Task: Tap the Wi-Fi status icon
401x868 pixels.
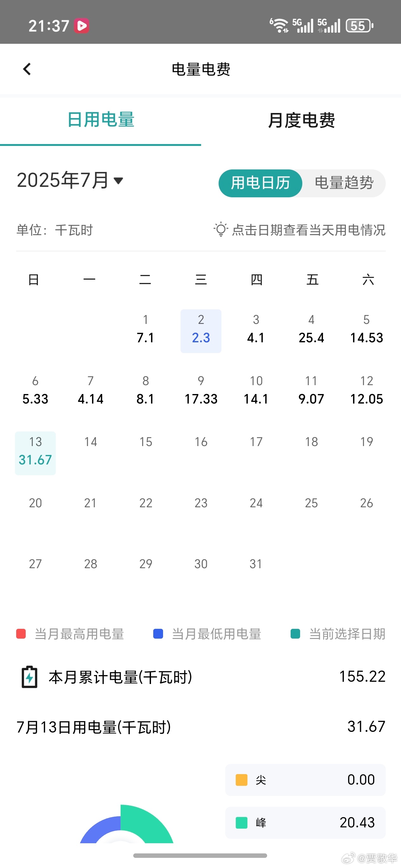Action: pos(279,26)
